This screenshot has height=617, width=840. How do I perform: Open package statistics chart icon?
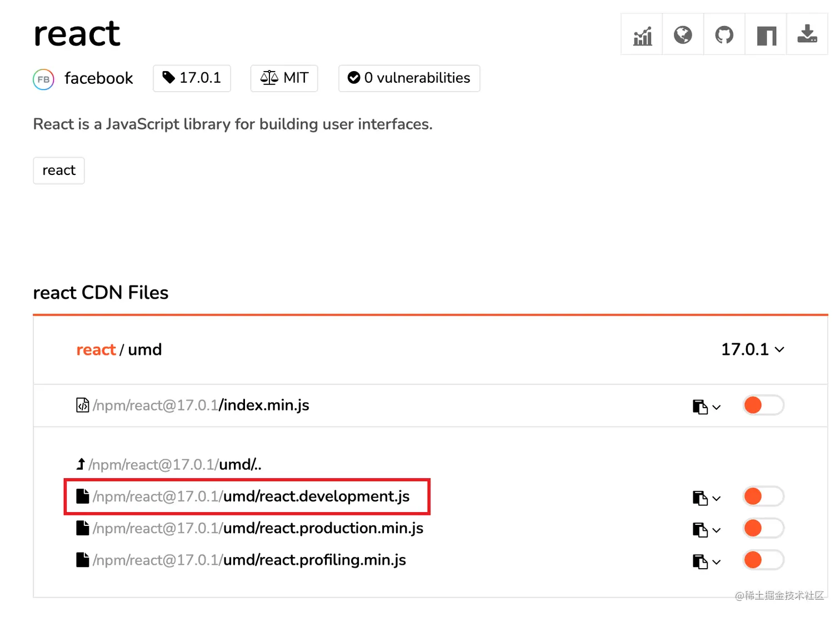coord(642,36)
